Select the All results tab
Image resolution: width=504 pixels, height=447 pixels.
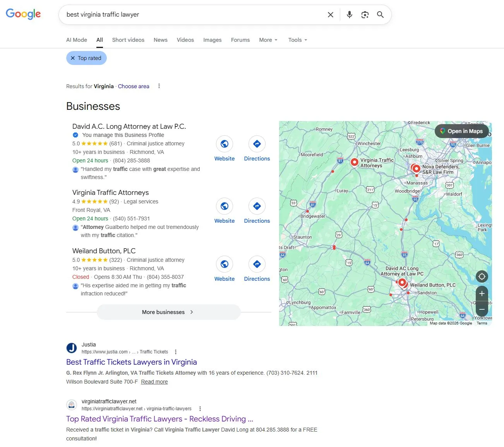[x=99, y=40]
